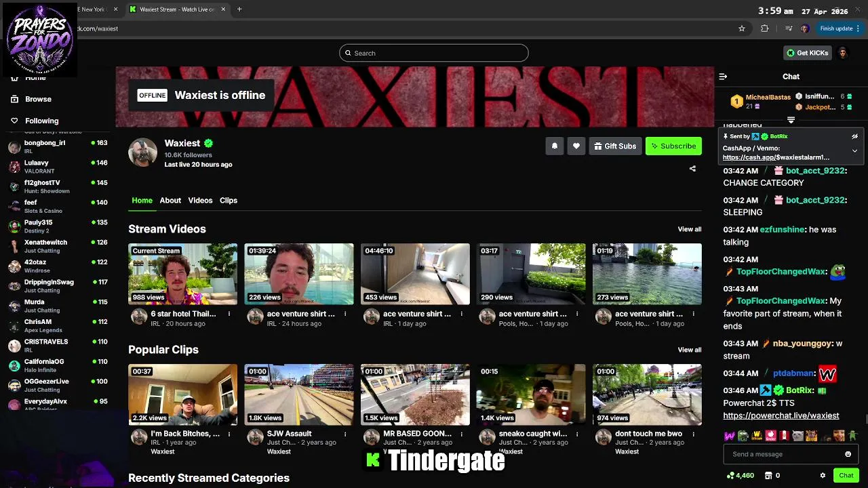Click the Subscribe button
Image resolution: width=868 pixels, height=488 pixels.
[673, 146]
